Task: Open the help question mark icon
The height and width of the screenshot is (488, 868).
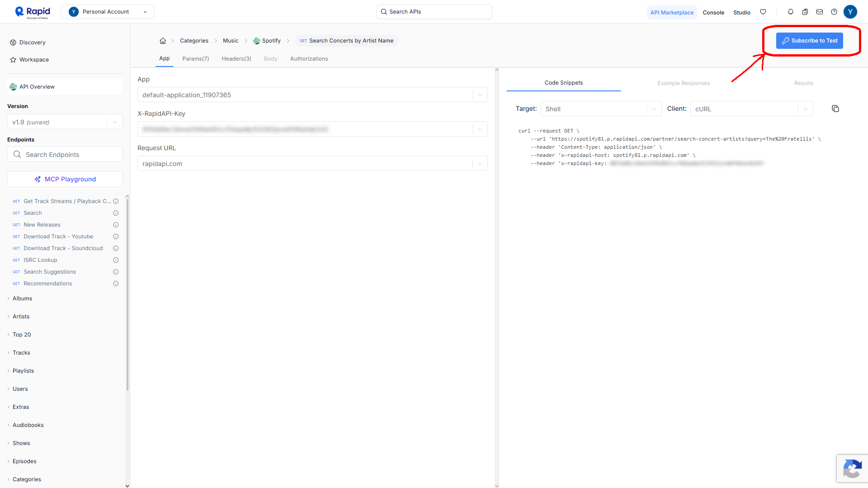Action: tap(834, 12)
